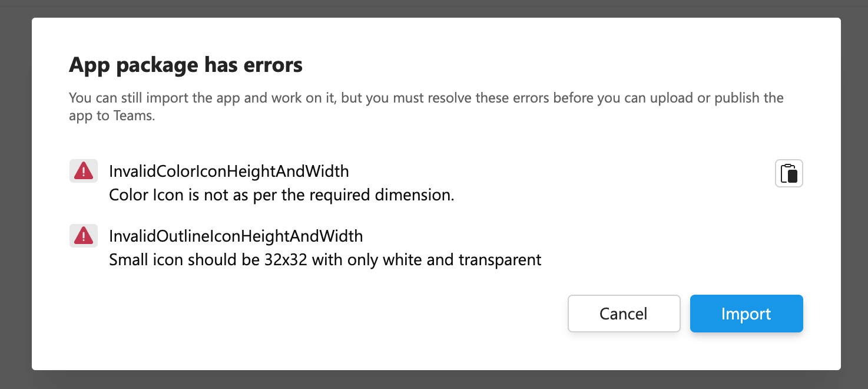This screenshot has height=389, width=868.
Task: Click the InvalidOutlineIconHeightAndWidth warning triangle icon
Action: tap(83, 235)
